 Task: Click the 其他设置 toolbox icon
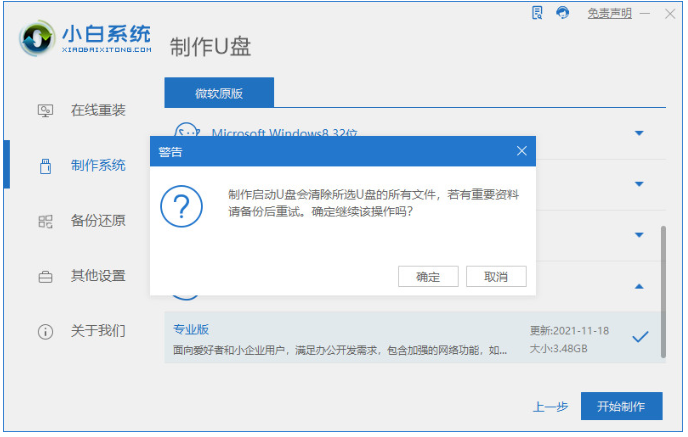(x=45, y=275)
